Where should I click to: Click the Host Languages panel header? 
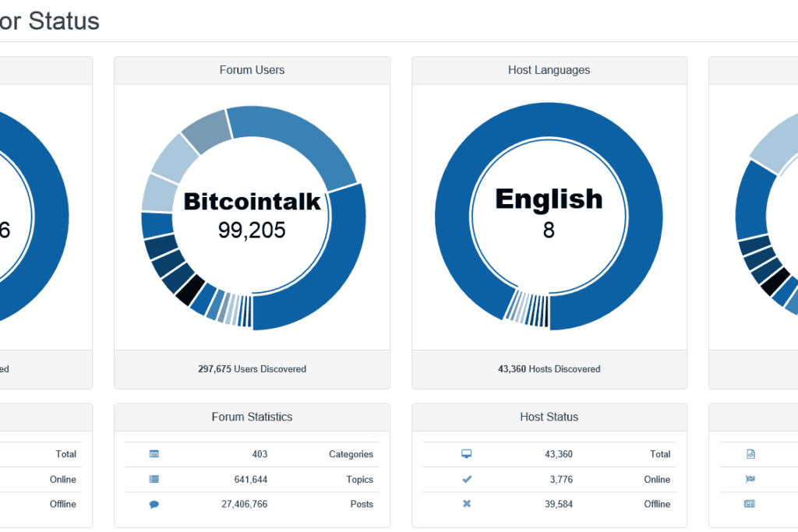(x=549, y=70)
